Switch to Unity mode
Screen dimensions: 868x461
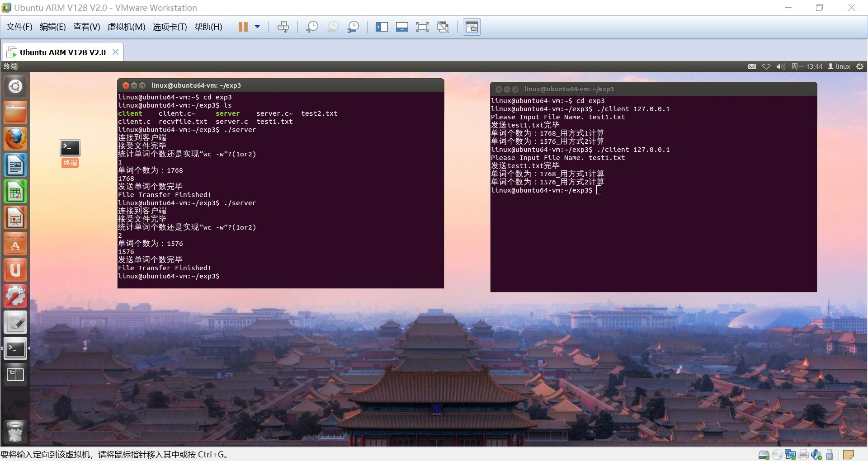443,27
